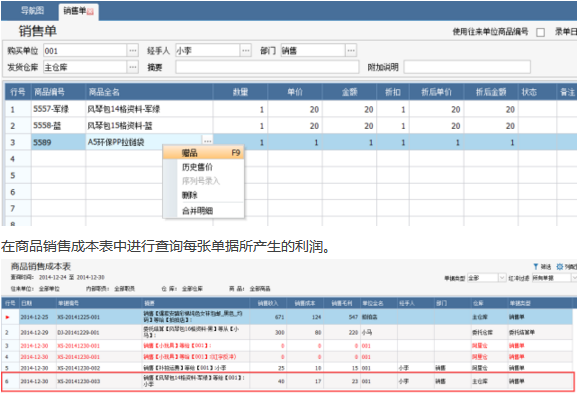Screen dimensions: 584x393
Task: Click the 折扣 column header
Action: 393,92
